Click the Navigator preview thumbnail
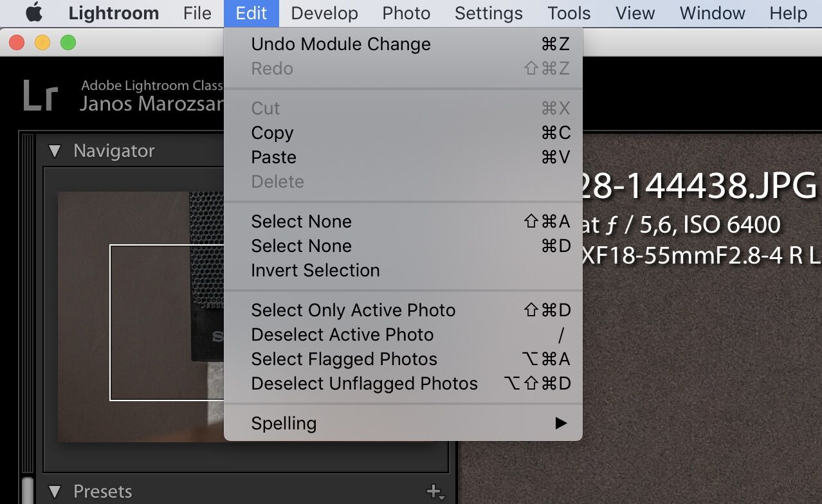This screenshot has height=504, width=822. 140,316
